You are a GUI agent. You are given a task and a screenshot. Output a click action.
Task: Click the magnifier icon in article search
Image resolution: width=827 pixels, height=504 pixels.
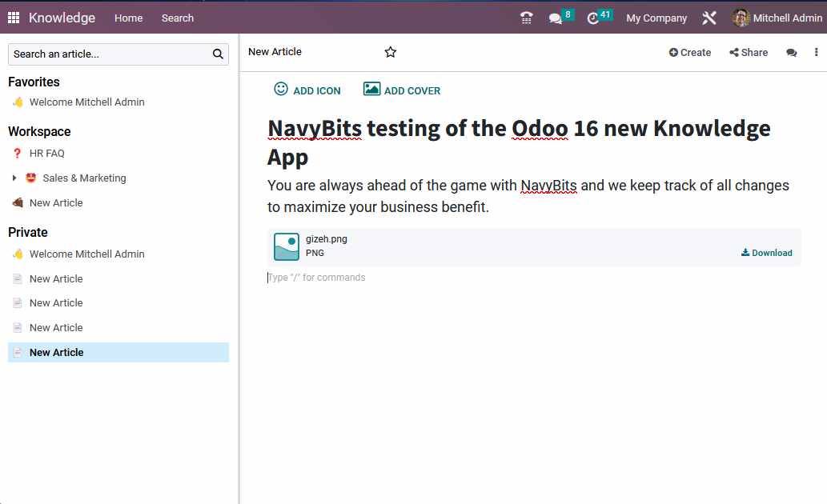coord(218,54)
